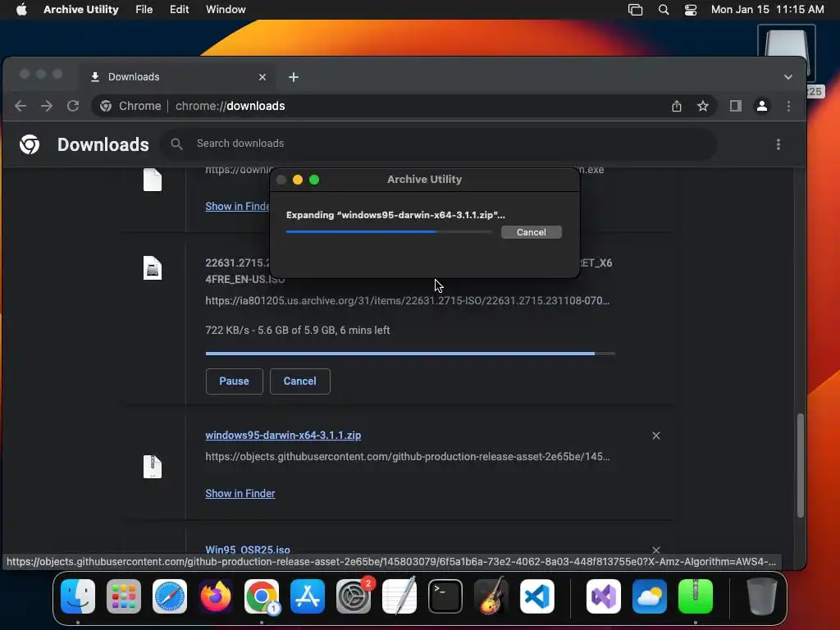The width and height of the screenshot is (840, 630).
Task: Open the Edit menu
Action: point(180,9)
